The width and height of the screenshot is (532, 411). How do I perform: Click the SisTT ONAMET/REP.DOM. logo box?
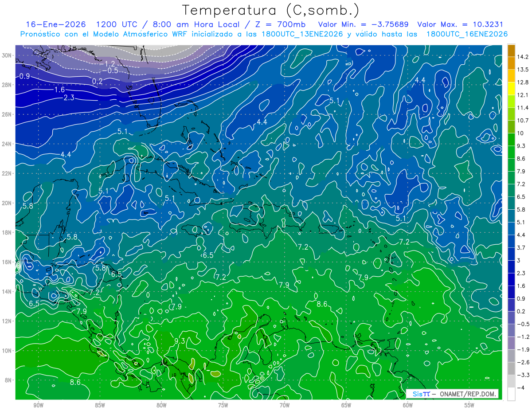coord(452,394)
